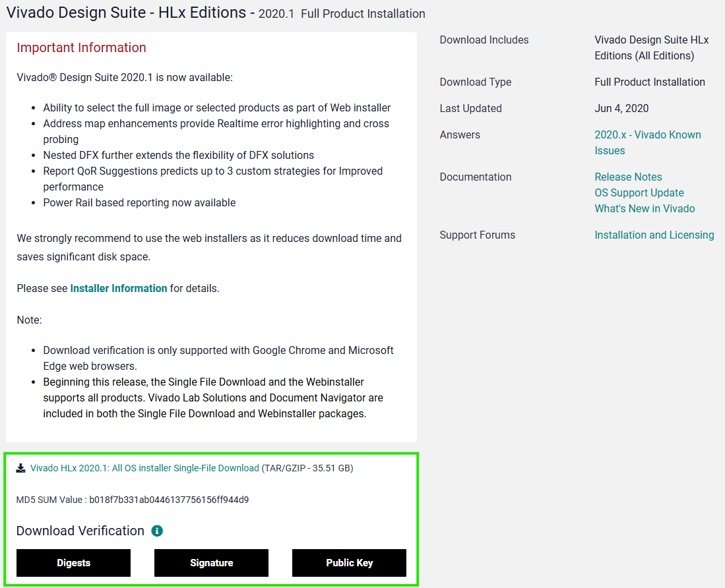Click the MD5 SUM Value hash text
Viewport: 725px width, 588px height.
click(x=169, y=499)
